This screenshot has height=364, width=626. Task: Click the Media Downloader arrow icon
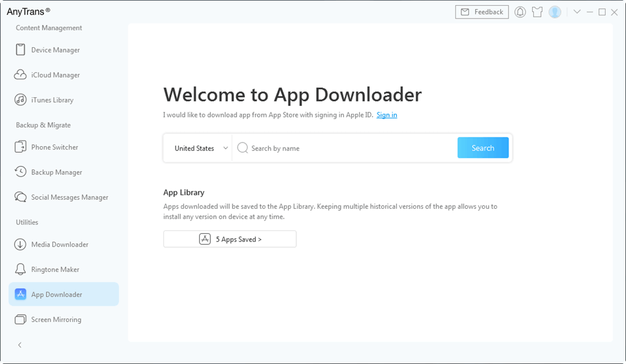tap(20, 244)
